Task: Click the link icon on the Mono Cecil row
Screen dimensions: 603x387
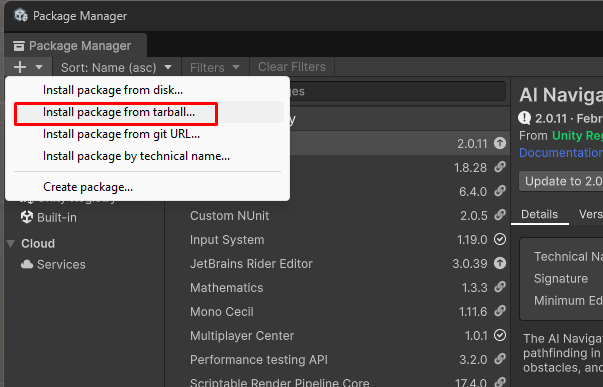Action: click(x=500, y=311)
